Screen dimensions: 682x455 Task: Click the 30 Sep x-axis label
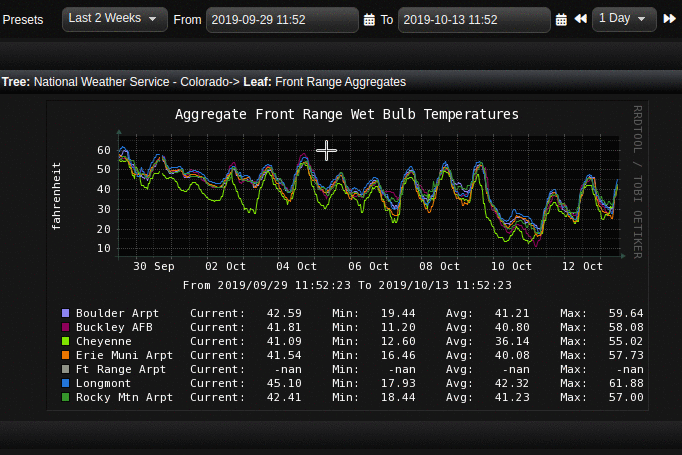coord(154,266)
